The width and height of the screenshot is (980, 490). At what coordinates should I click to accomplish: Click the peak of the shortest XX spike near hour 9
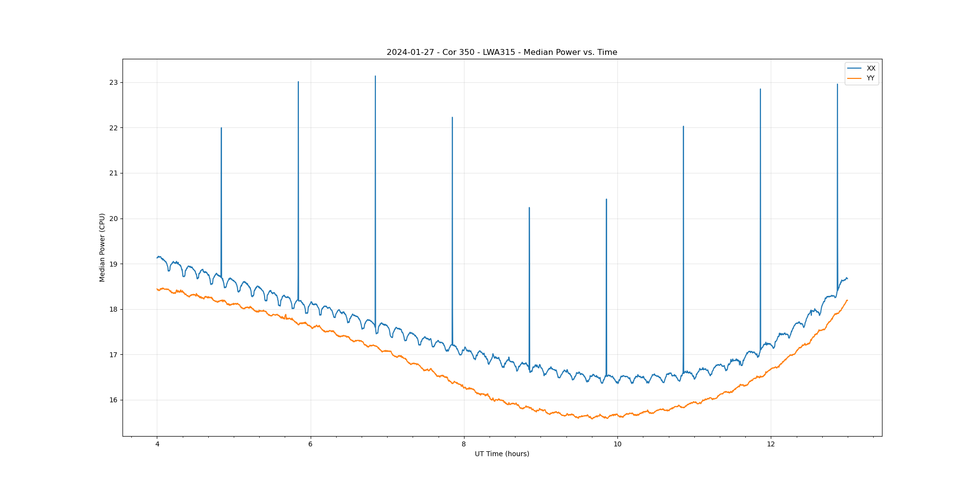pyautogui.click(x=529, y=208)
